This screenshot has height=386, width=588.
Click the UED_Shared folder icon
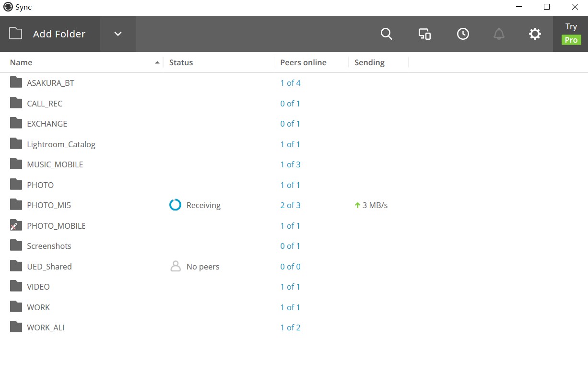(16, 266)
